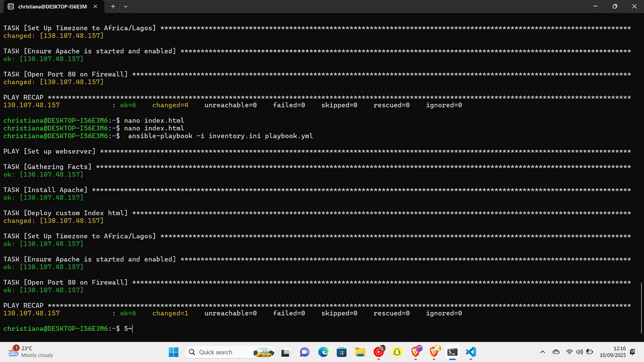Launch the Brave browser icon
Screen dimensions: 644x362
pos(416,352)
